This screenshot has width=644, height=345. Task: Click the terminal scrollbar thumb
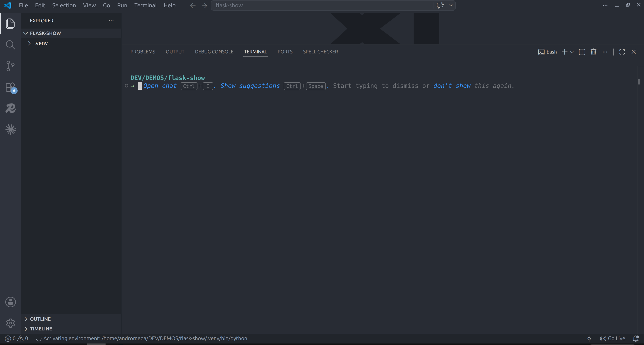[x=638, y=82]
